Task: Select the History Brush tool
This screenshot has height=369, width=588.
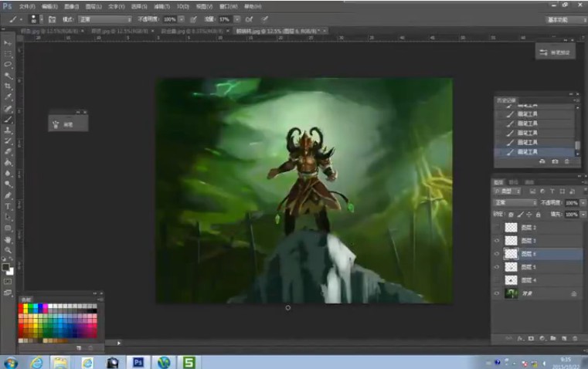Action: 8,141
